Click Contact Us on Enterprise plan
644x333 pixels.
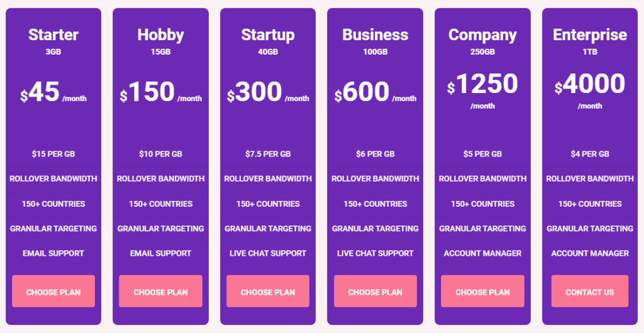(590, 292)
